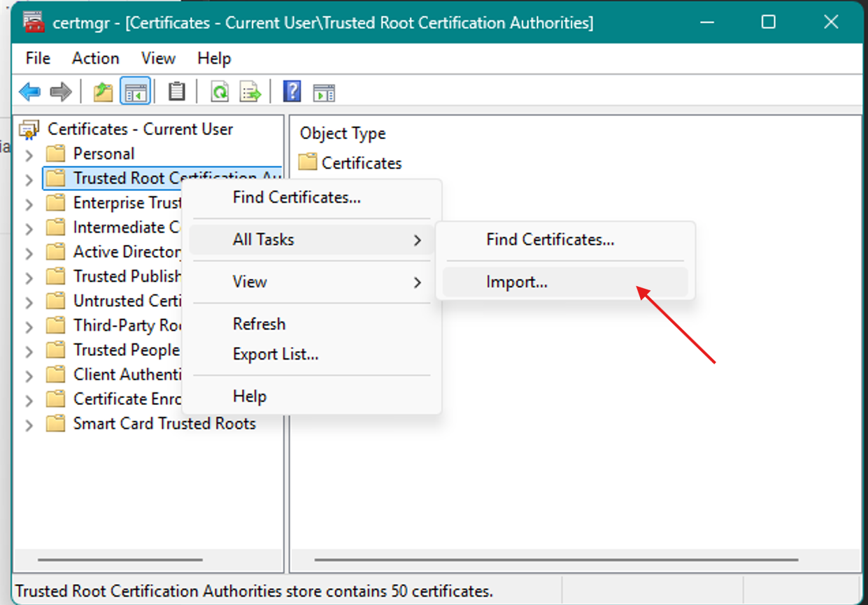Toggle the Show/Hide Console Tree toolbar button
Viewport: 868px width, 605px height.
pyautogui.click(x=135, y=91)
